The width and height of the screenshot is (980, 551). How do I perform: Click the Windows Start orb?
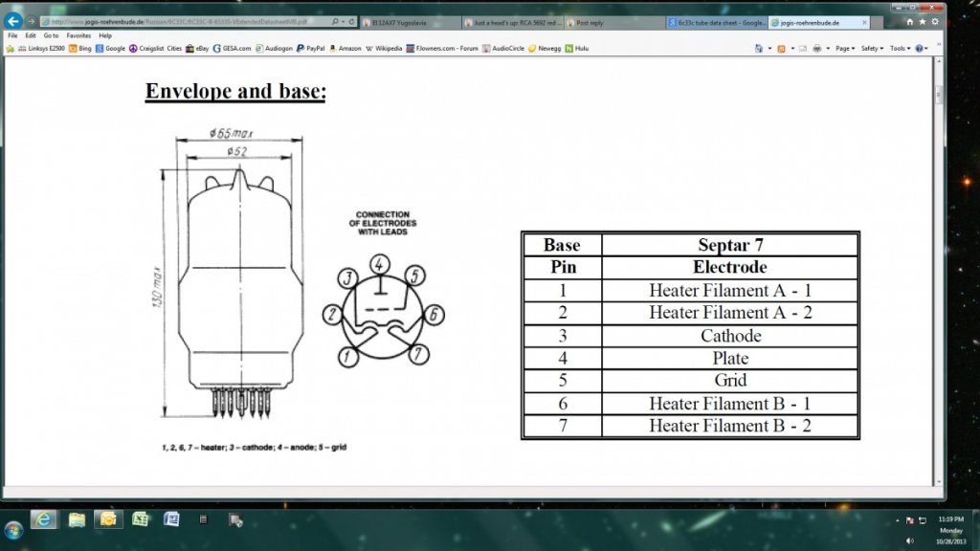coord(13,527)
